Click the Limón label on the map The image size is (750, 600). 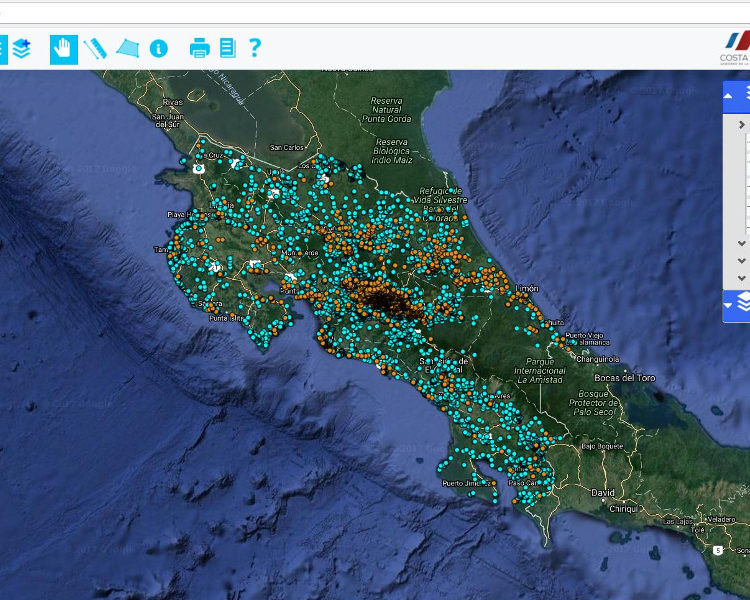(x=526, y=288)
